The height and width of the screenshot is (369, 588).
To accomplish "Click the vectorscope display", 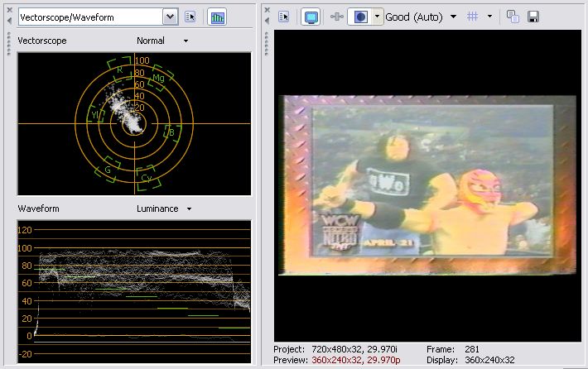I will tap(134, 123).
